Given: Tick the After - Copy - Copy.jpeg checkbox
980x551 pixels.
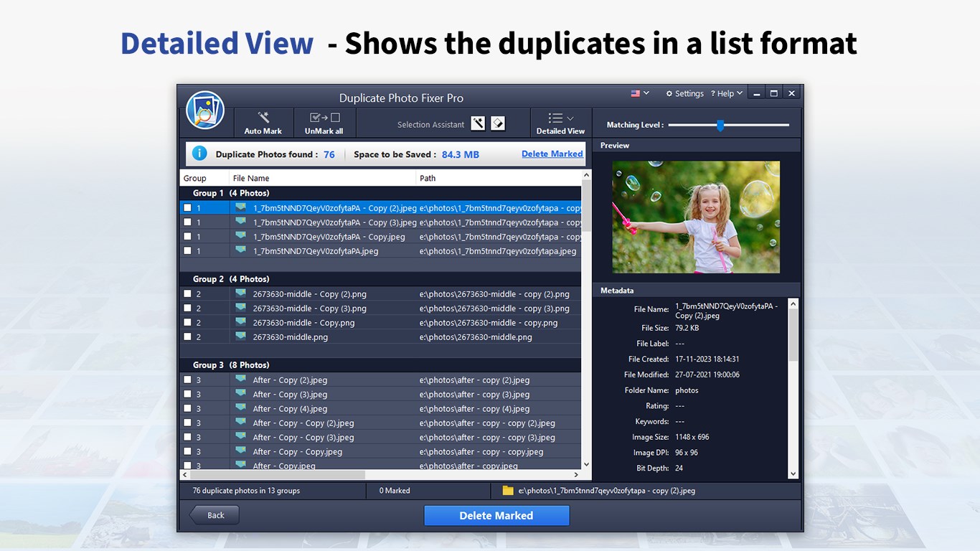Looking at the screenshot, I should (x=187, y=451).
